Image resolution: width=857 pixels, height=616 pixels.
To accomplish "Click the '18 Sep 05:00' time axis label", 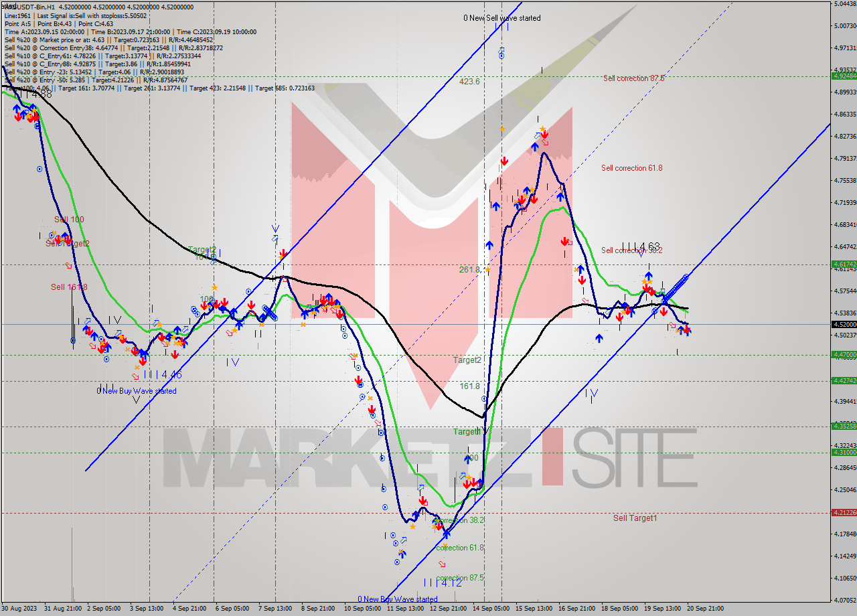I will 619,609.
